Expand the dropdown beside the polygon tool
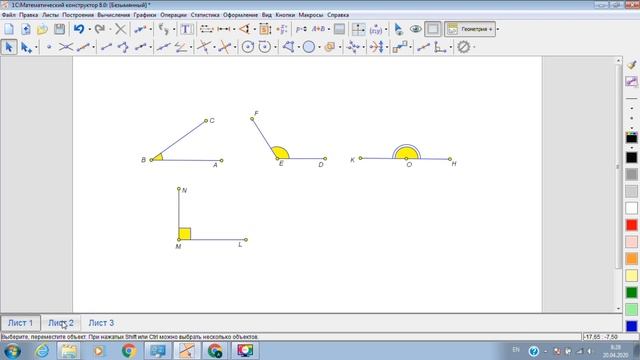The width and height of the screenshot is (640, 360). tap(298, 48)
